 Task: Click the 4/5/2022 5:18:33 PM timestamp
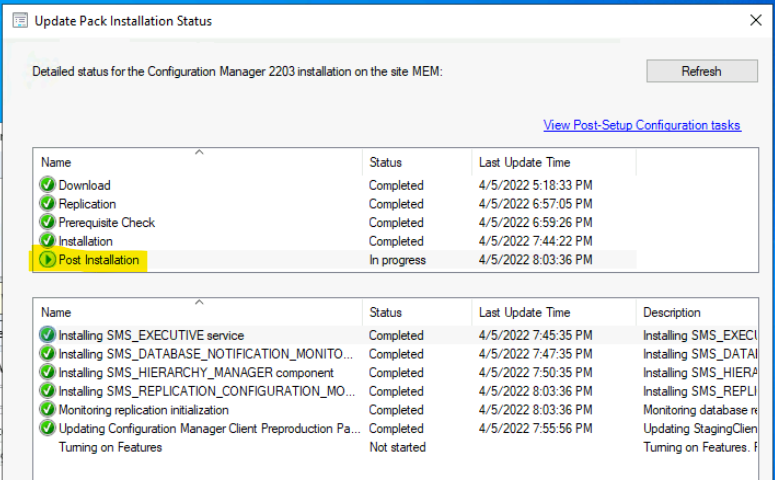click(535, 185)
